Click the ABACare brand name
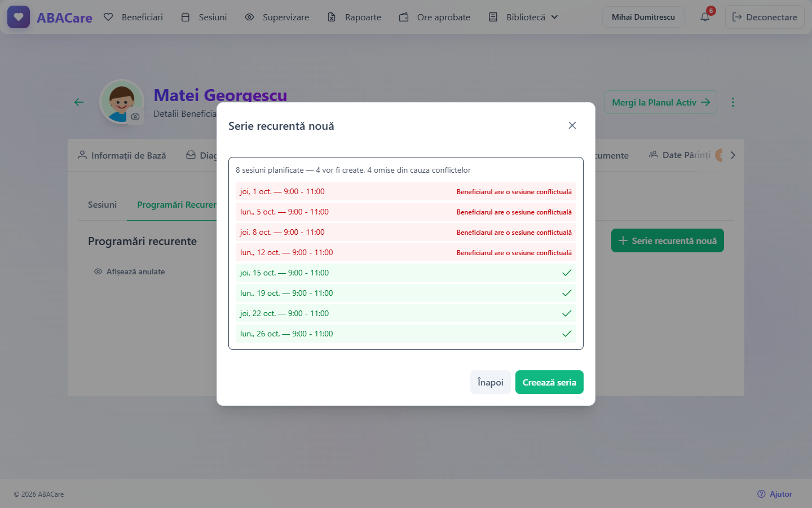Screen dimensions: 812x508 click(64, 17)
